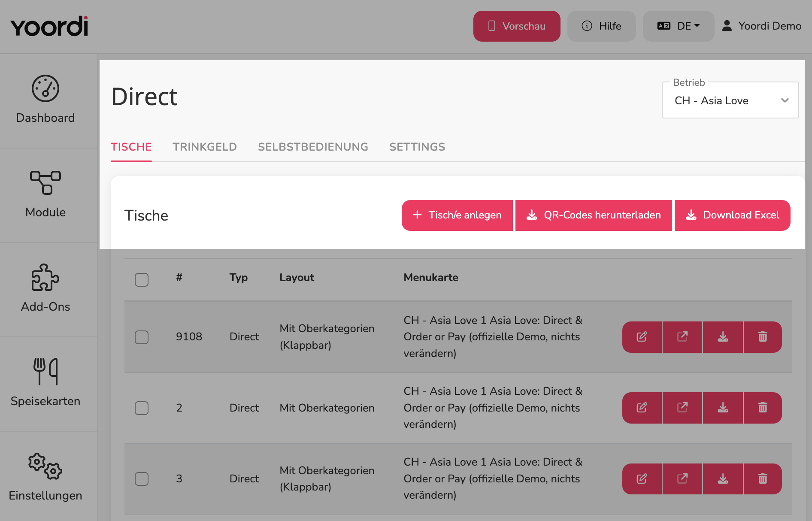Toggle the select-all checkbox in table header

coord(142,280)
